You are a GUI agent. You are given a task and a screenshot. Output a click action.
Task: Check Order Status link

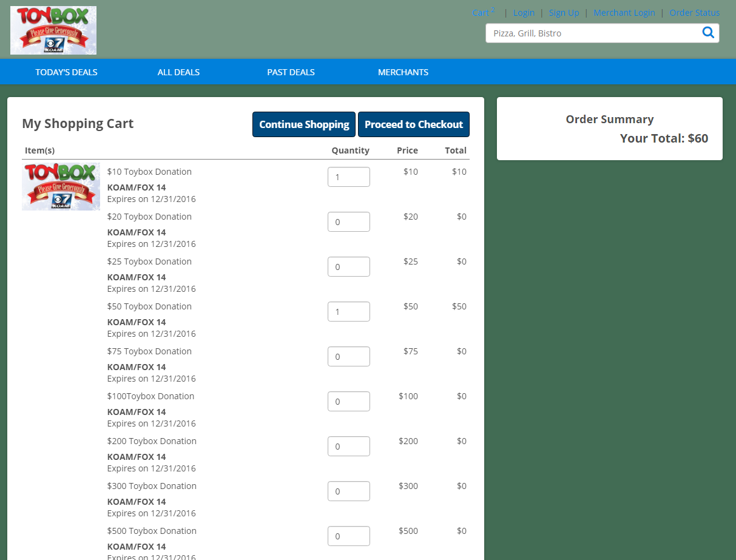695,13
